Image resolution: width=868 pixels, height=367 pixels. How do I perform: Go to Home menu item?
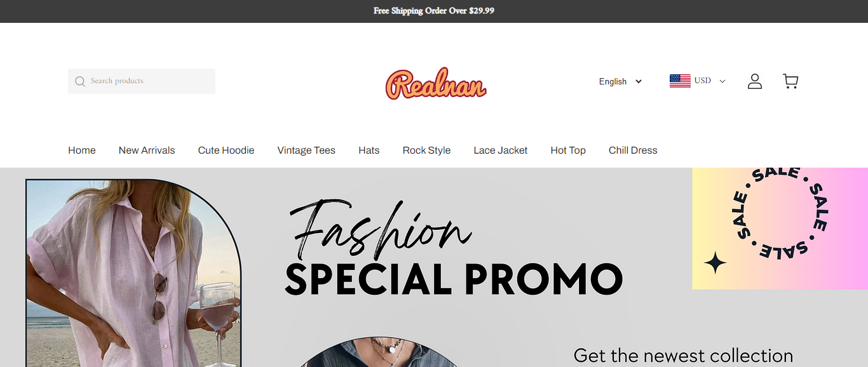(x=82, y=150)
